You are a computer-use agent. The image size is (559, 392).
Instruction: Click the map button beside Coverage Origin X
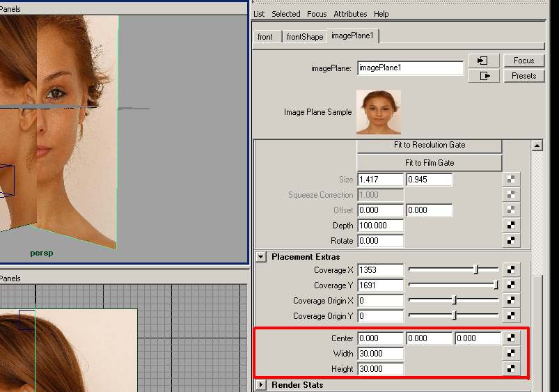(x=511, y=301)
